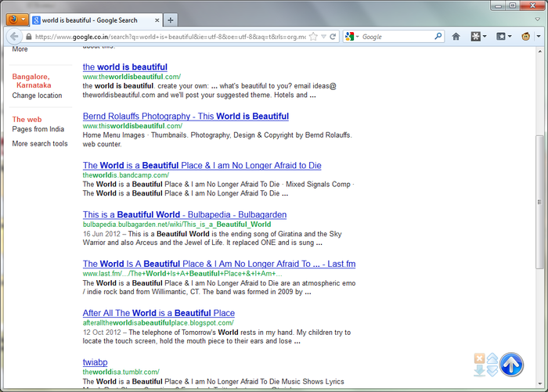This screenshot has height=392, width=548.
Task: Click the 'Bangalore, Karnataka' location label
Action: pos(31,81)
